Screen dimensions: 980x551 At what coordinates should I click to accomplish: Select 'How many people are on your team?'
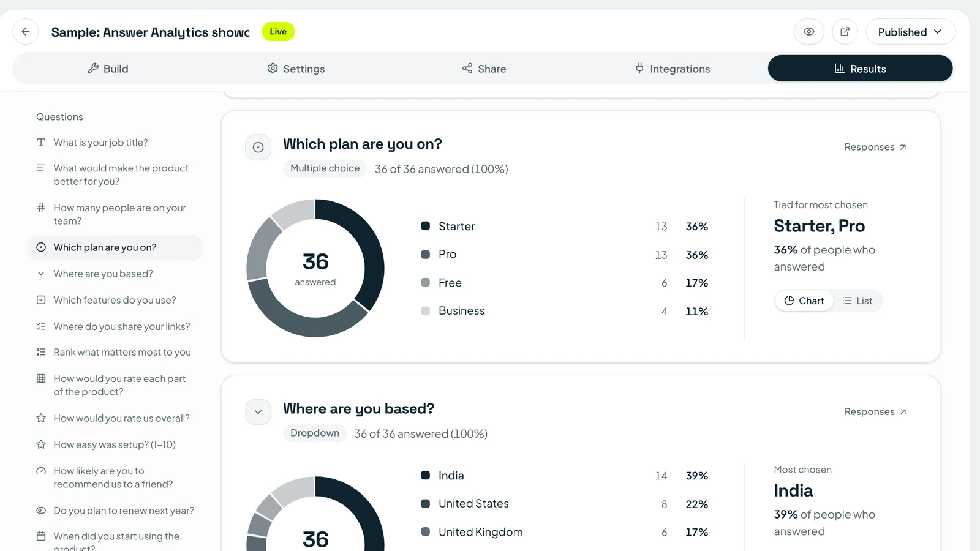tap(115, 214)
